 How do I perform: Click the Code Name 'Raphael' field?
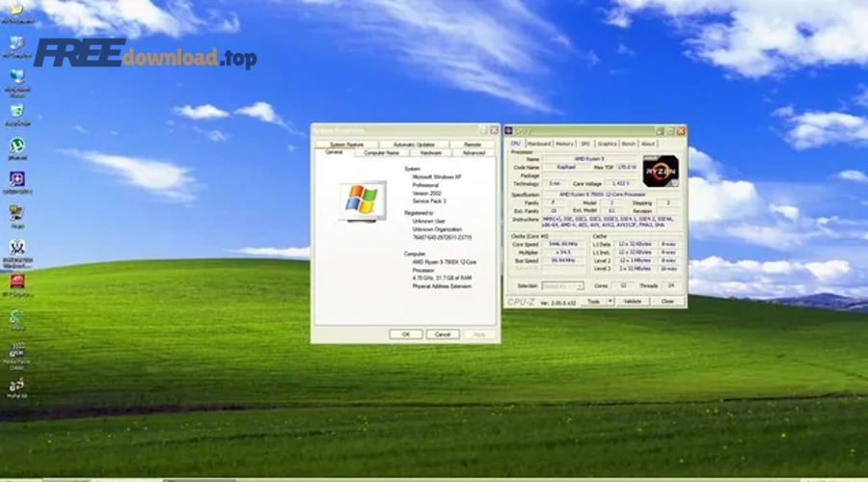pos(566,167)
